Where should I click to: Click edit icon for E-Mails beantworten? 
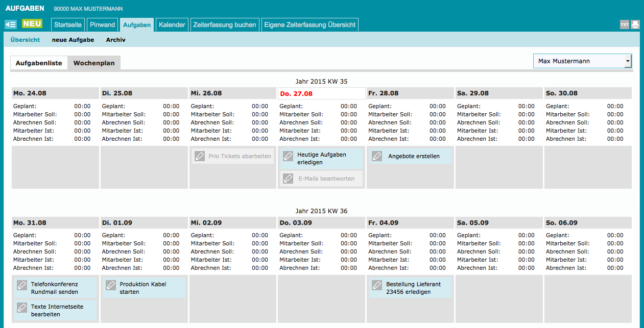(289, 179)
